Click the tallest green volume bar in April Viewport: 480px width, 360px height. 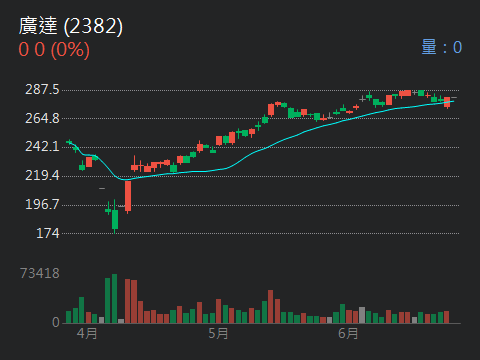115,299
